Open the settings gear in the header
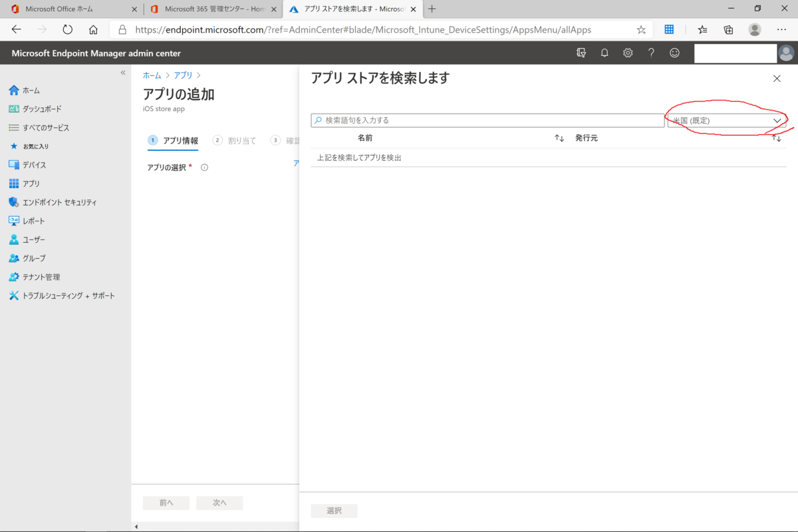798x532 pixels. tap(627, 53)
